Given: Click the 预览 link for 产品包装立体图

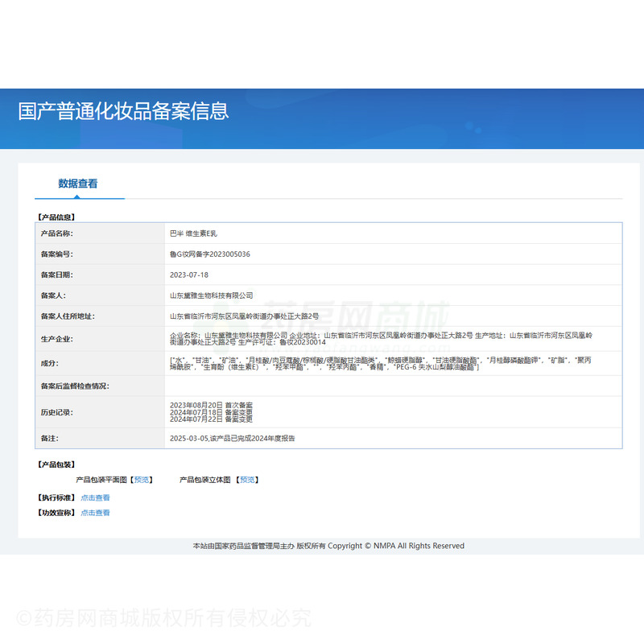Looking at the screenshot, I should (247, 480).
